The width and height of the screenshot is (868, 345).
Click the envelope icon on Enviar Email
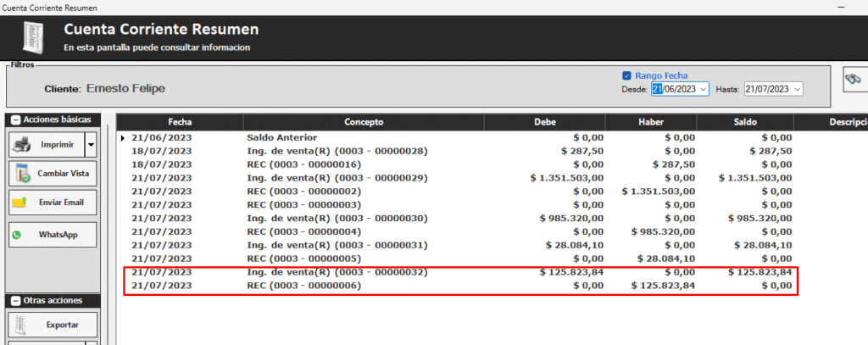click(19, 203)
